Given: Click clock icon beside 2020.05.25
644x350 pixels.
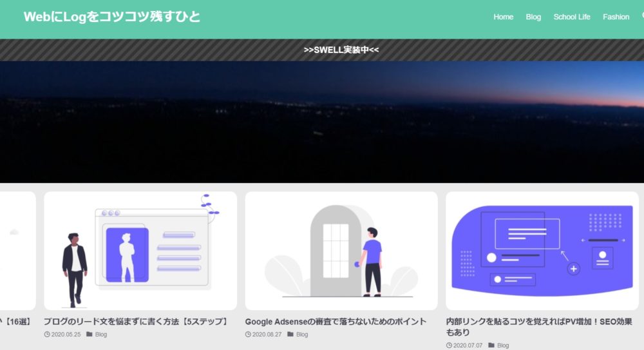Looking at the screenshot, I should pos(47,335).
